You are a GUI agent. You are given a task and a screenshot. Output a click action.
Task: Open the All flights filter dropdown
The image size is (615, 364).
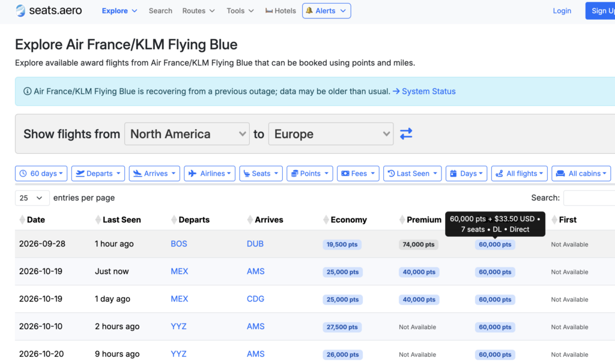pyautogui.click(x=520, y=174)
